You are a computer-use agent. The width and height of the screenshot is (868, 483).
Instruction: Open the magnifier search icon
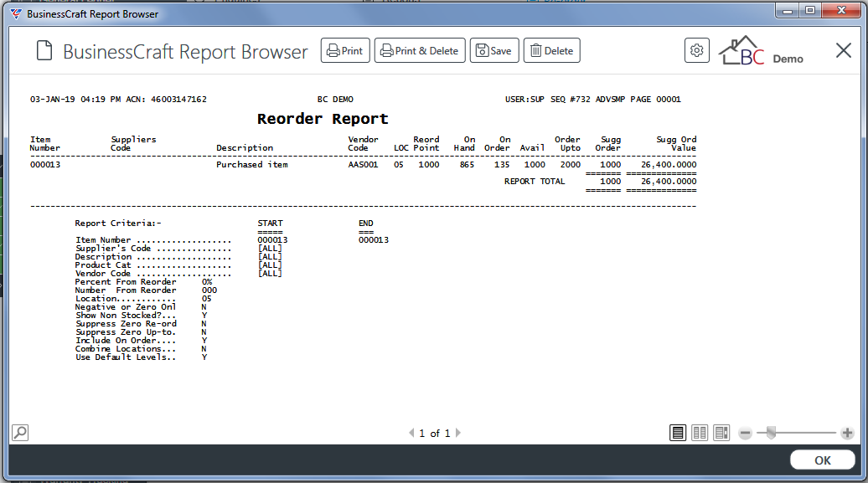click(20, 433)
